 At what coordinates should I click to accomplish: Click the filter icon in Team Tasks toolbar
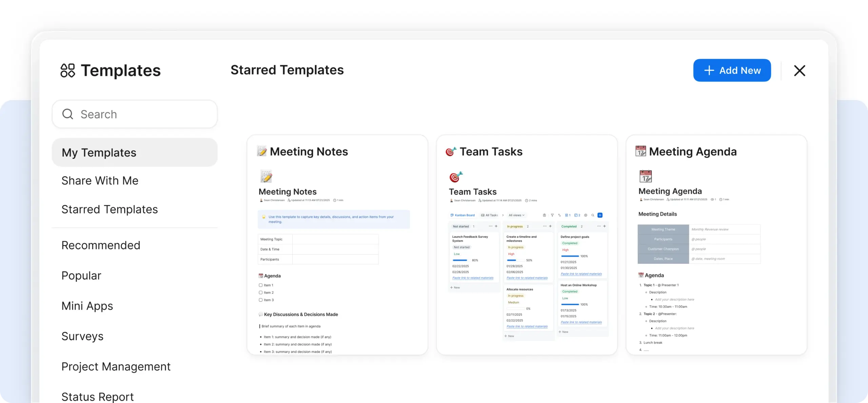coord(552,215)
